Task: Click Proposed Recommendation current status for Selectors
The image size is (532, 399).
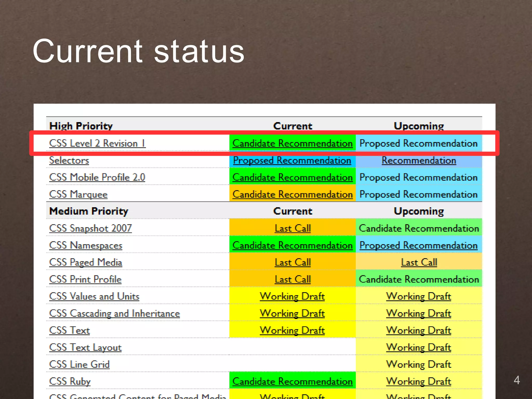Action: point(292,160)
